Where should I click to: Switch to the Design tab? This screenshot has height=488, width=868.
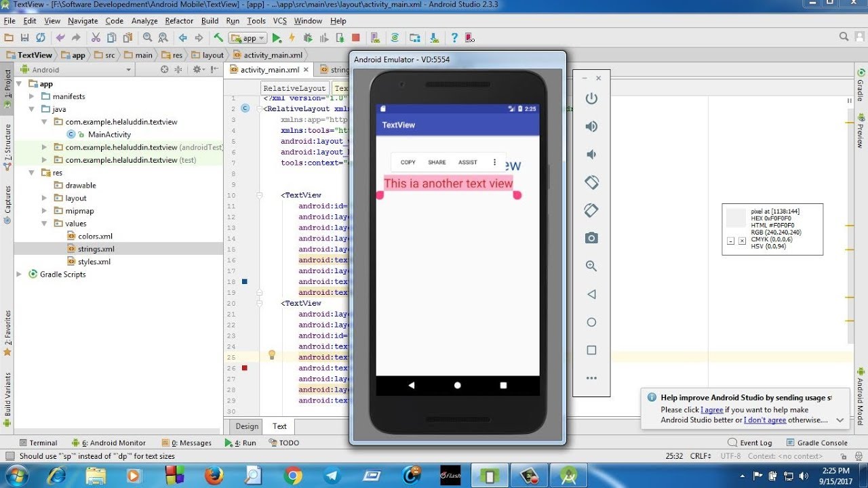tap(247, 426)
